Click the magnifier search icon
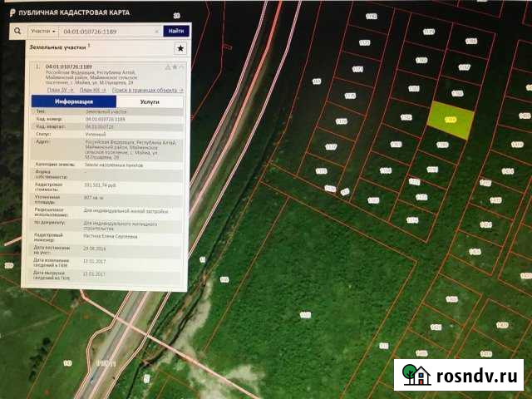 coord(17,31)
